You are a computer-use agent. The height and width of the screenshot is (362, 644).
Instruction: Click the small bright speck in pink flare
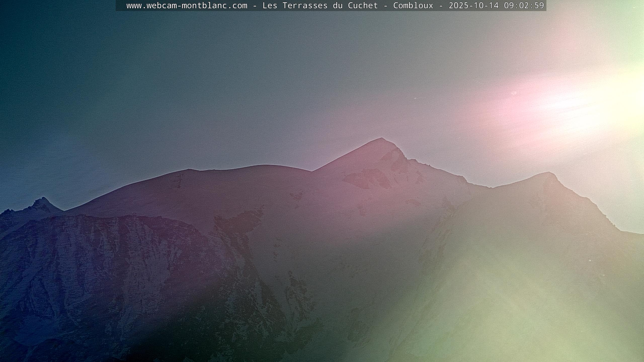coord(514,93)
